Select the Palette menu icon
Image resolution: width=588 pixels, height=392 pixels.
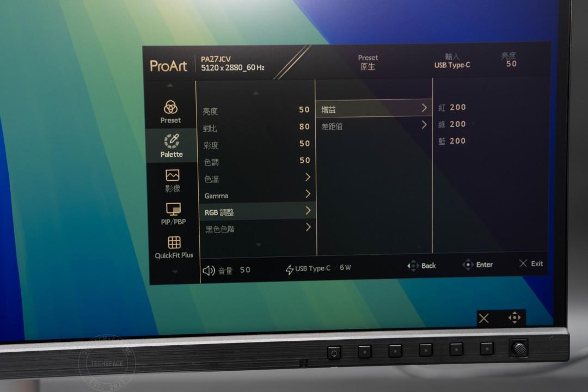pos(171,141)
